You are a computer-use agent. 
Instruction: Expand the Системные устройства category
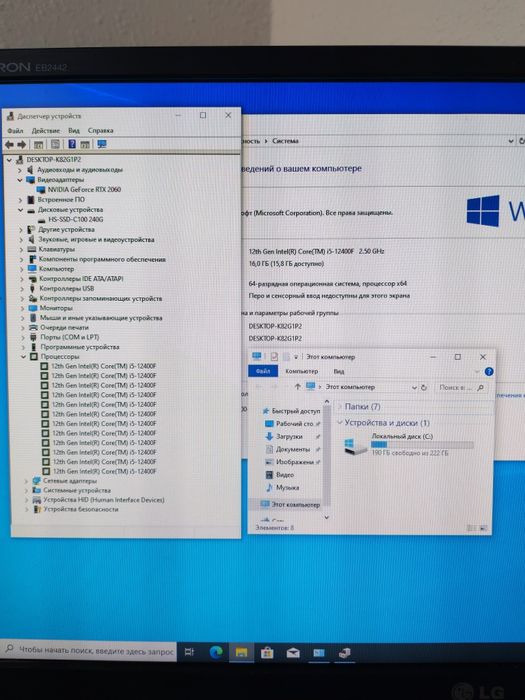click(x=26, y=491)
